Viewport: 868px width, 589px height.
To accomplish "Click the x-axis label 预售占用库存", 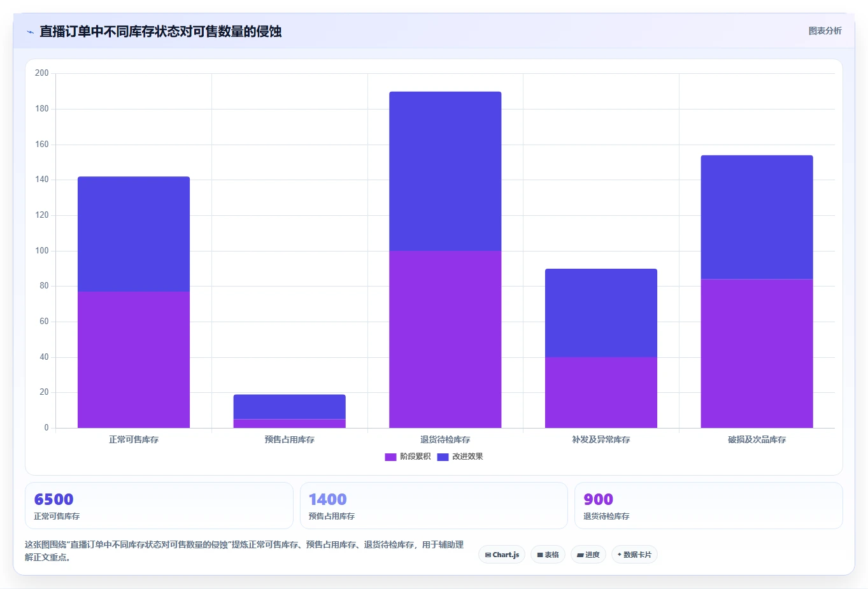I will point(290,439).
